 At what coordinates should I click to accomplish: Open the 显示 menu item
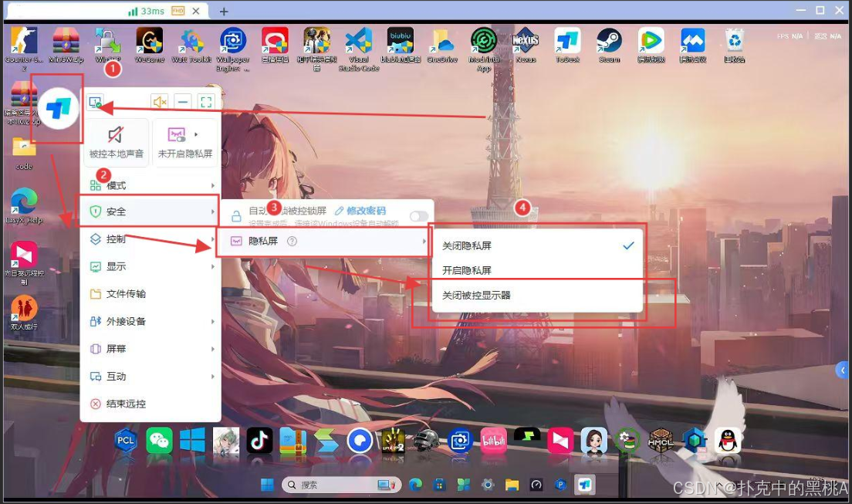[x=150, y=266]
